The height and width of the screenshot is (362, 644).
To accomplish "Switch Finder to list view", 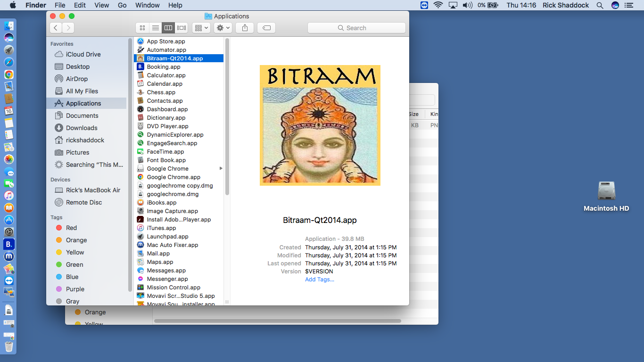I will pyautogui.click(x=155, y=28).
